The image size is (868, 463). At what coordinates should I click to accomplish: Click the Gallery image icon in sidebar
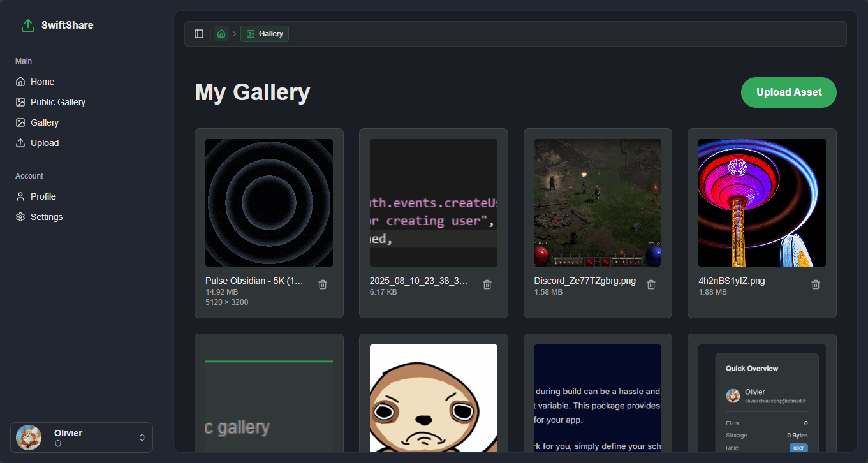[20, 122]
